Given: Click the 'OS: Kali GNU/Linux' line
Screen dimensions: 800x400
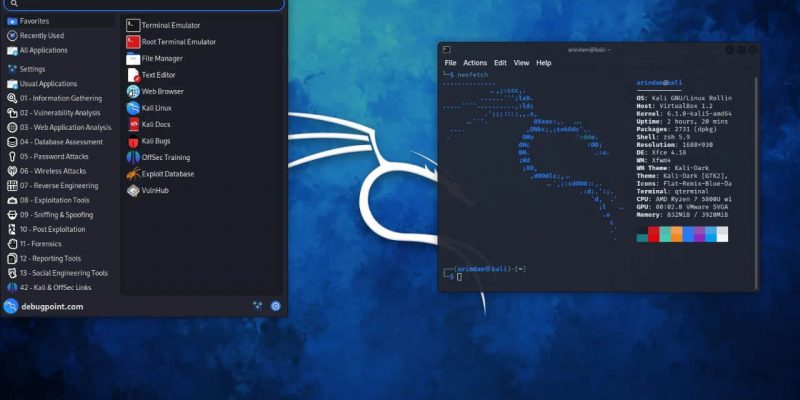Looking at the screenshot, I should [684, 98].
